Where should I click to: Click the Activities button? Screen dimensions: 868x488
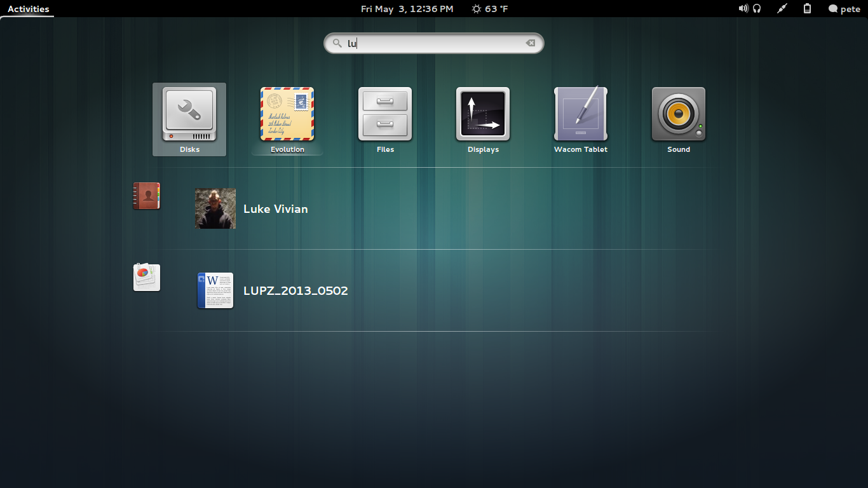28,9
